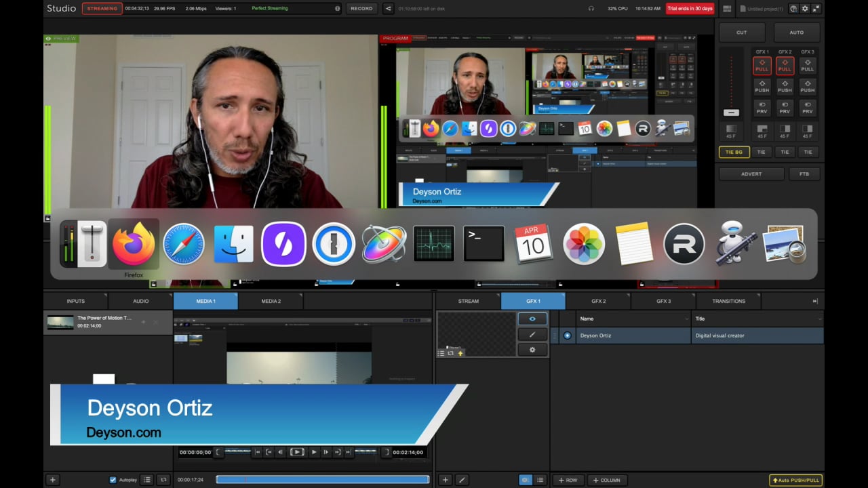Screen dimensions: 868x488
Task: Click the collapse fullscreen arrows icon
Action: (x=816, y=9)
